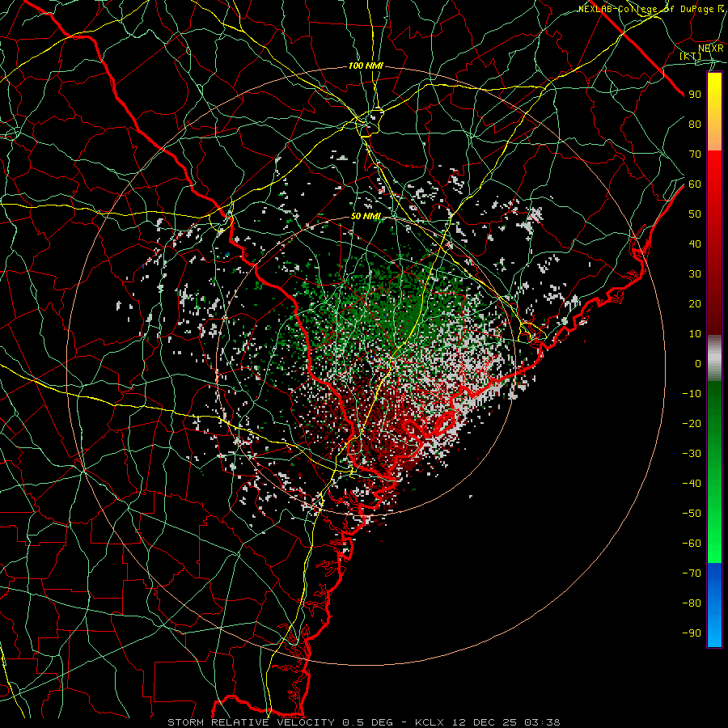
Task: Click the 60 value on the color scale
Action: (x=695, y=184)
